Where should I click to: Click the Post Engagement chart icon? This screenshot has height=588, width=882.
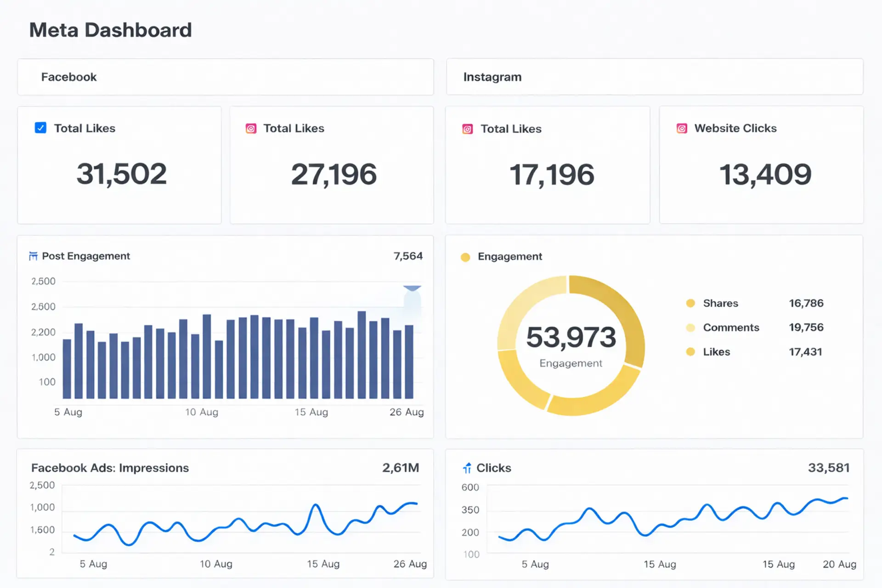tap(33, 256)
